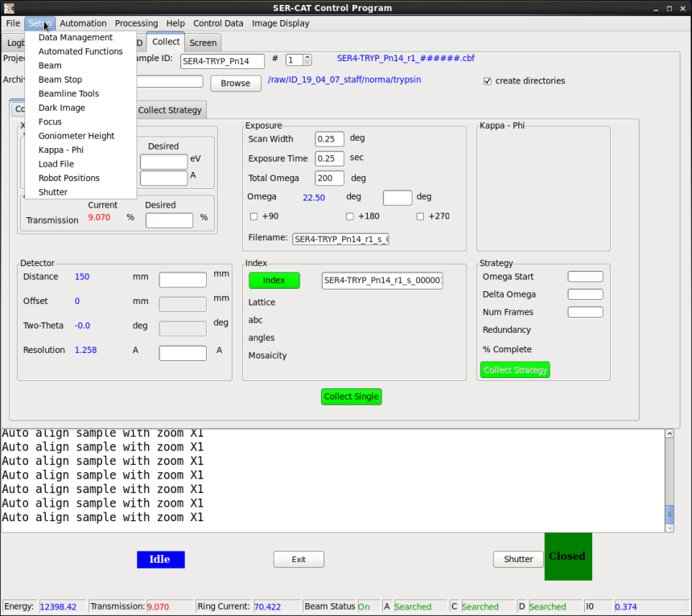Open the Collect Strategy tab

click(x=170, y=110)
